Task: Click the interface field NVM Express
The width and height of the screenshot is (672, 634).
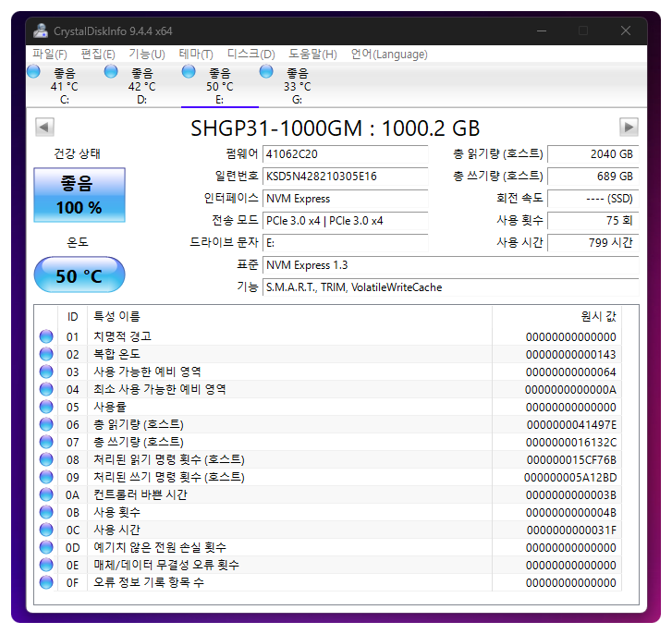Action: pyautogui.click(x=346, y=199)
